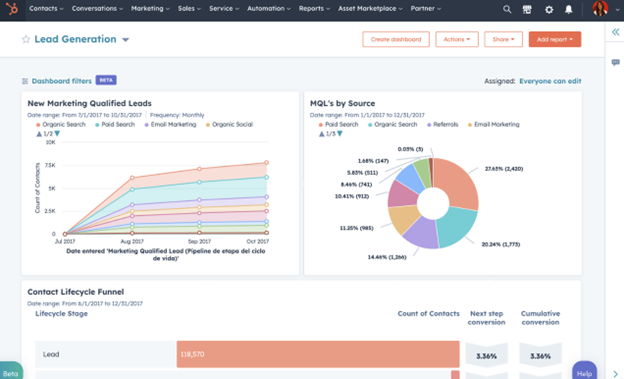Open the settings gear icon
624x379 pixels.
[x=549, y=10]
